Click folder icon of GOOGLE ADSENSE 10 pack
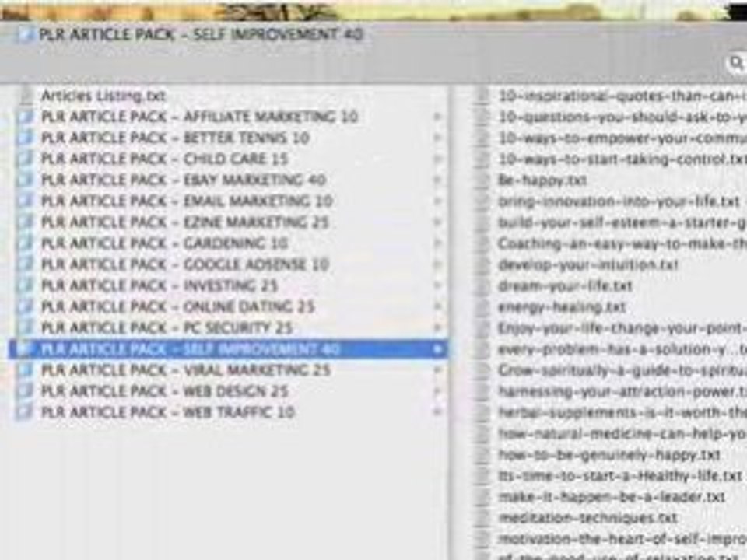This screenshot has width=747, height=560. pyautogui.click(x=25, y=264)
